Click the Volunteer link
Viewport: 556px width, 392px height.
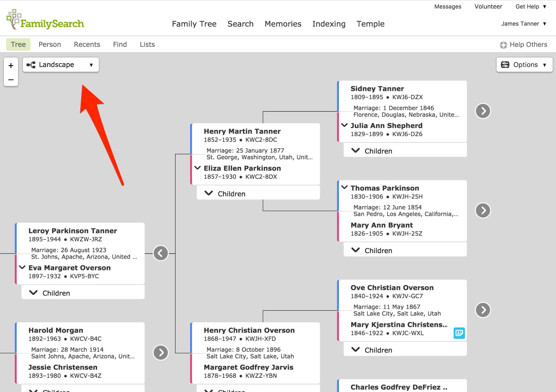(488, 6)
